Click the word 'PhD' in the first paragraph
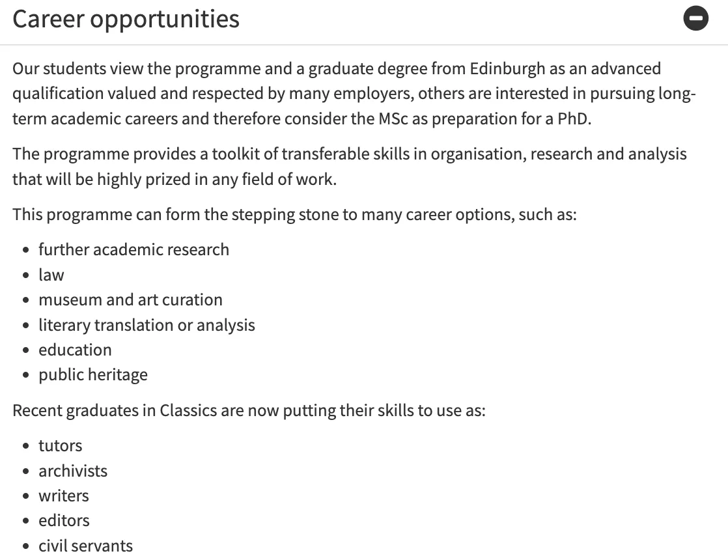The height and width of the screenshot is (560, 728). [572, 119]
